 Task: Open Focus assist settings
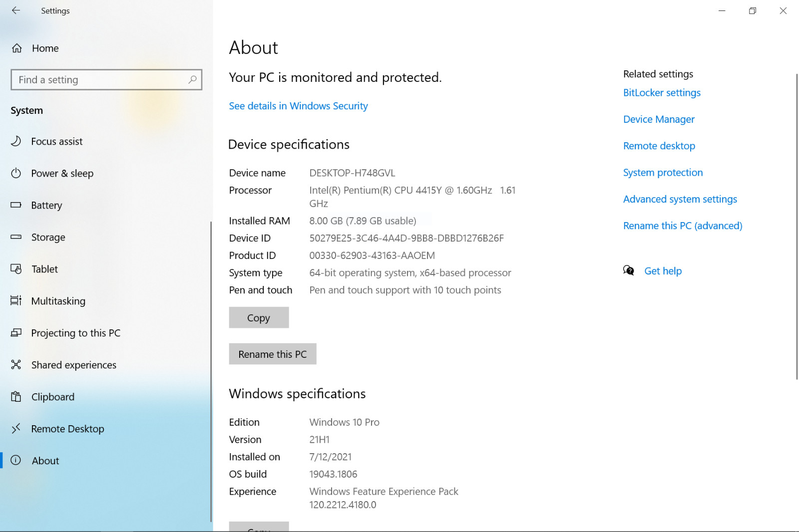tap(106, 141)
